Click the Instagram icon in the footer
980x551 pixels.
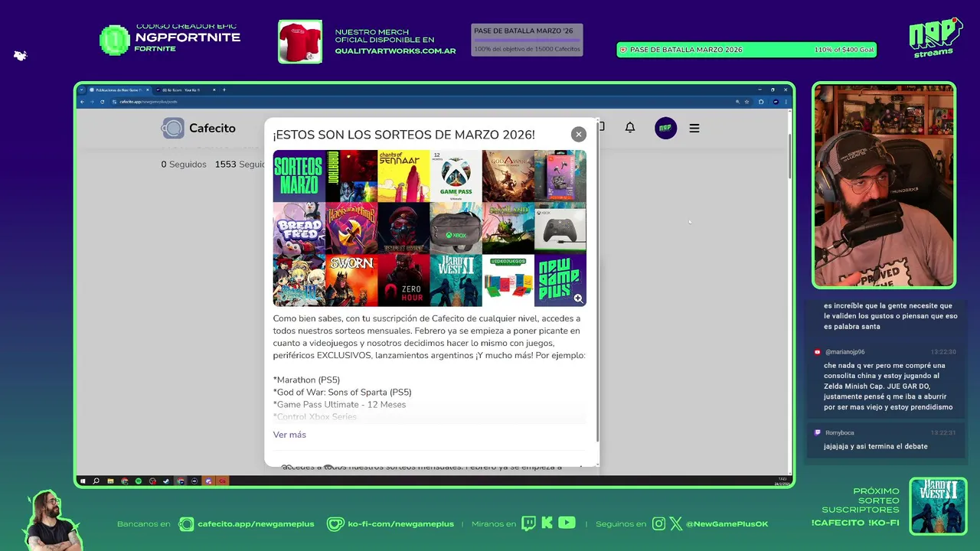pyautogui.click(x=659, y=524)
